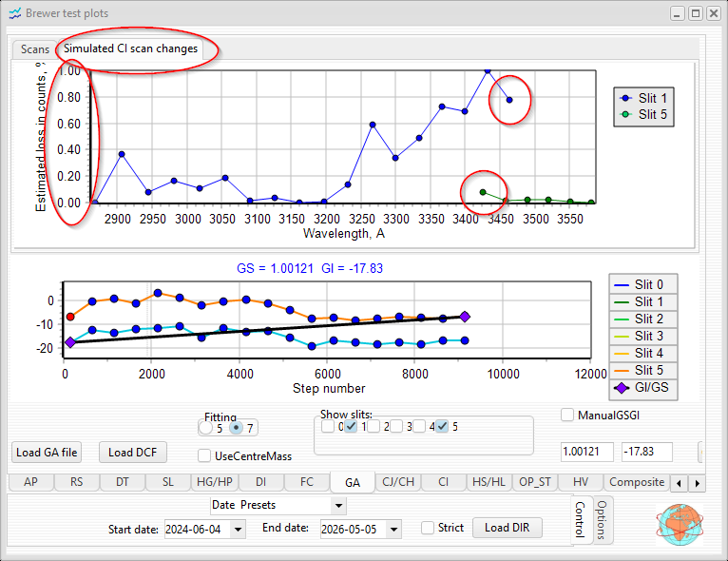Click the Slit 1 legend marker in top chart

[x=625, y=99]
